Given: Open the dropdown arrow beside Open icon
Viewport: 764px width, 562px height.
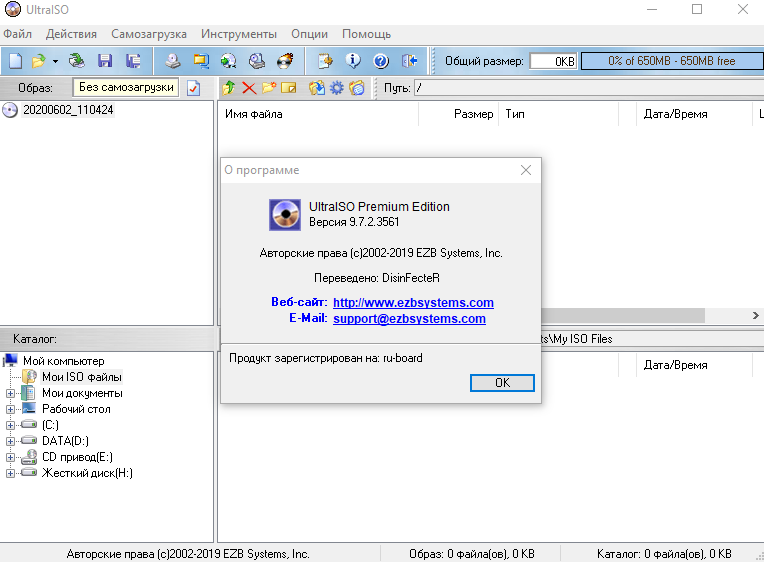Looking at the screenshot, I should pos(55,61).
